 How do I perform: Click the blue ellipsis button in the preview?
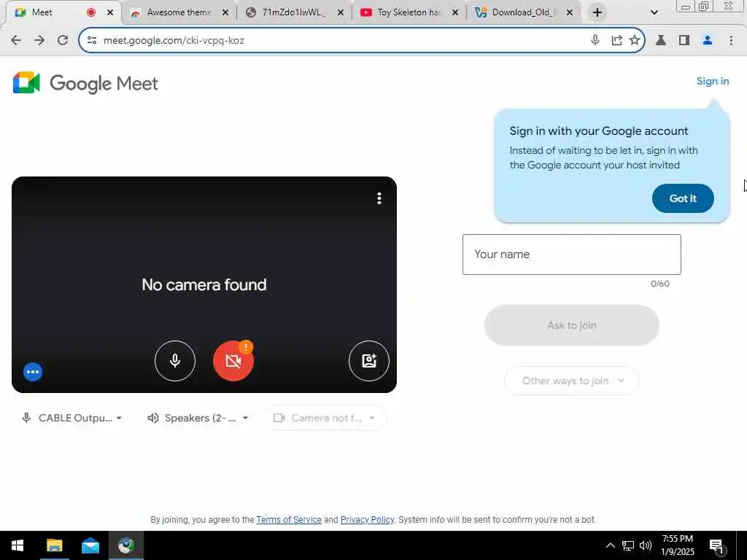coord(33,371)
